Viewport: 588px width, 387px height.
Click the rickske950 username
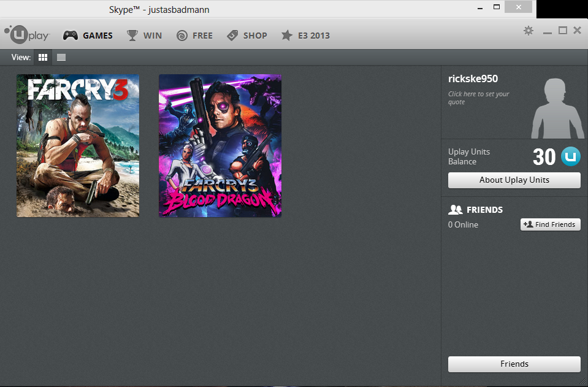473,79
